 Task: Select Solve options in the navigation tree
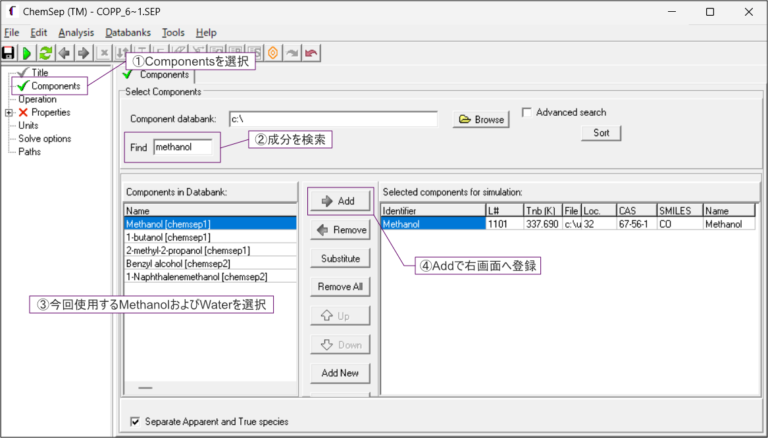pyautogui.click(x=45, y=139)
